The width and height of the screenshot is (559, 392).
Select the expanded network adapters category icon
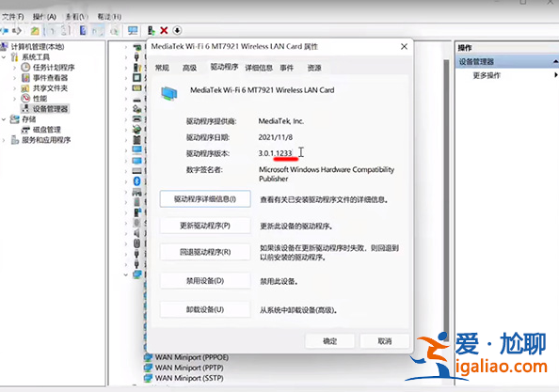[137, 274]
